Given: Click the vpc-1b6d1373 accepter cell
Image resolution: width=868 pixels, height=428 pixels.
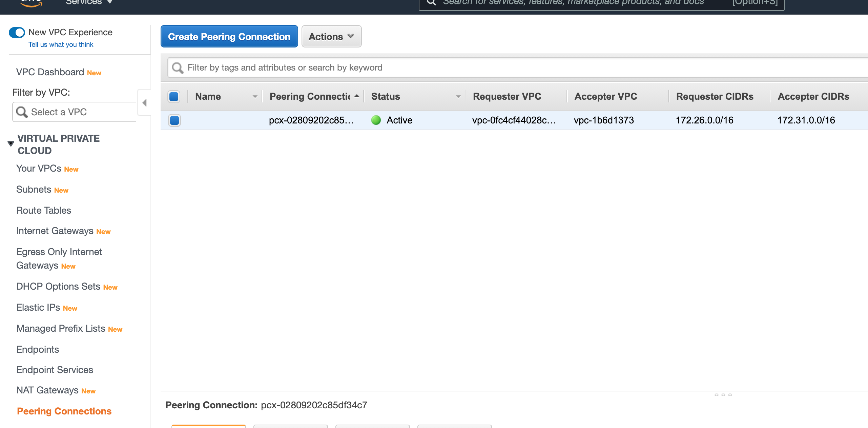Looking at the screenshot, I should 604,120.
